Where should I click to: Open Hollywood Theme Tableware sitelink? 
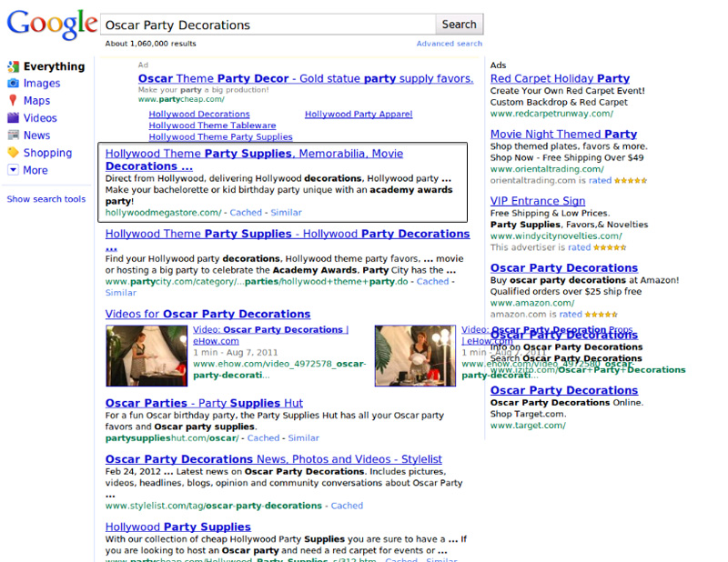(x=212, y=125)
